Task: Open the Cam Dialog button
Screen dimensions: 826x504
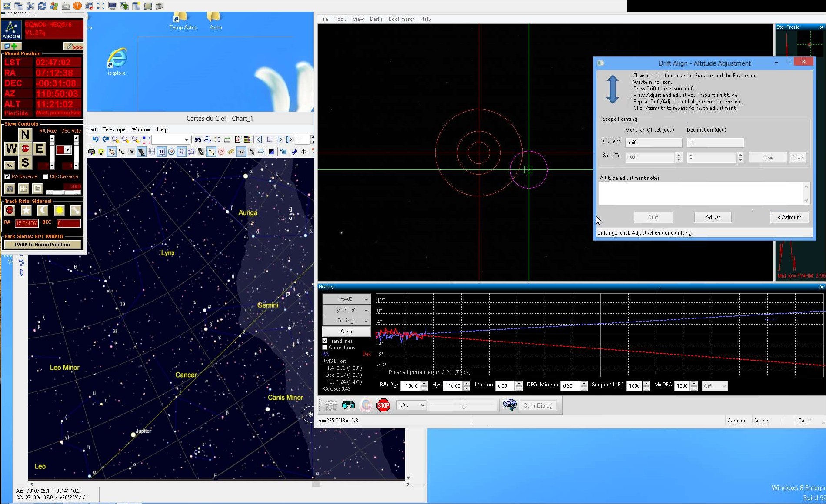Action: 538,405
